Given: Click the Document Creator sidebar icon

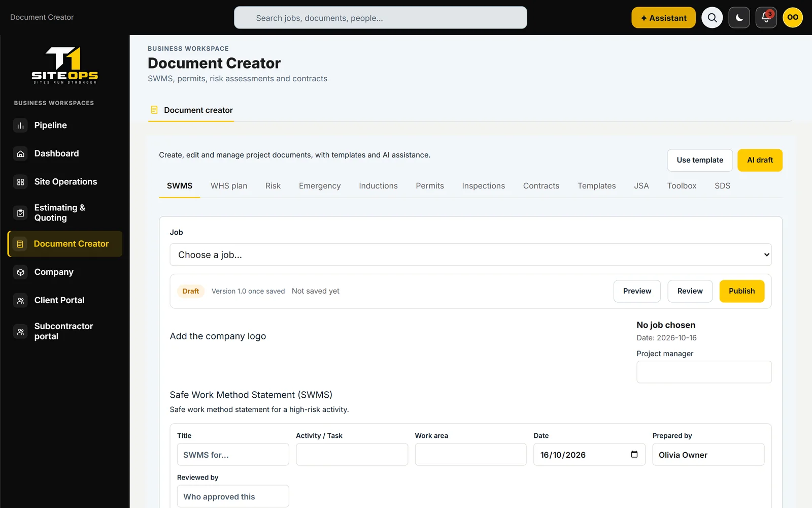Looking at the screenshot, I should (x=20, y=244).
